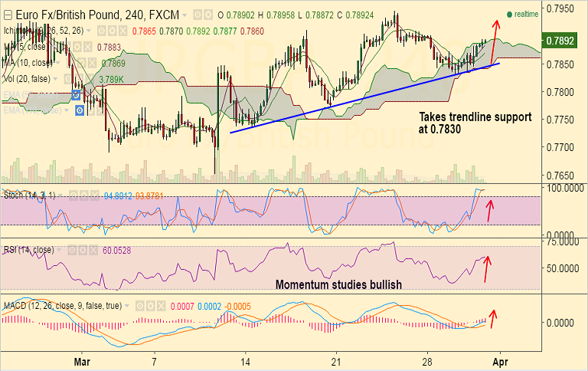Click the green realtime status dot
The image size is (588, 371).
tap(509, 15)
